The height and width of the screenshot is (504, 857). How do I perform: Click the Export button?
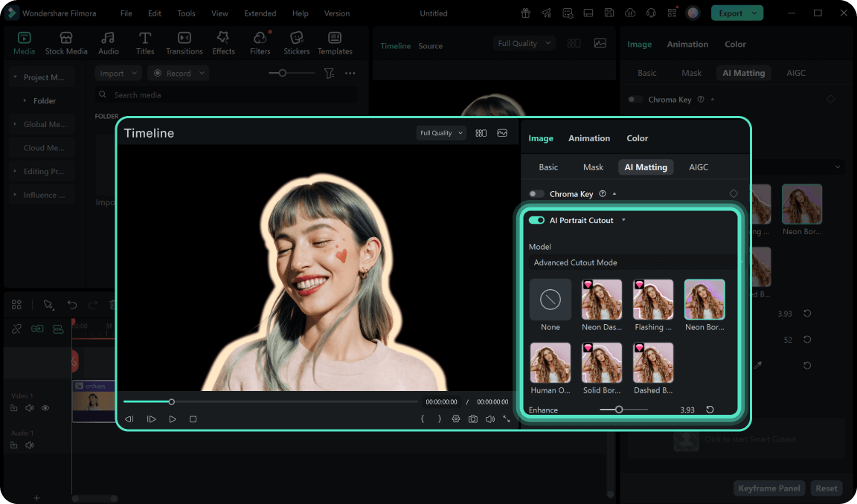click(731, 13)
